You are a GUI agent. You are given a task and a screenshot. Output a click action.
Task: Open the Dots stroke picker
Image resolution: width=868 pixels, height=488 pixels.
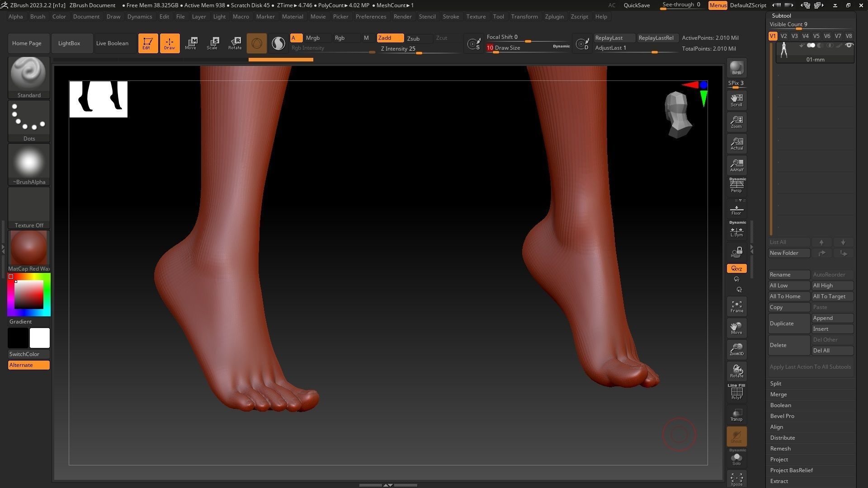[29, 121]
